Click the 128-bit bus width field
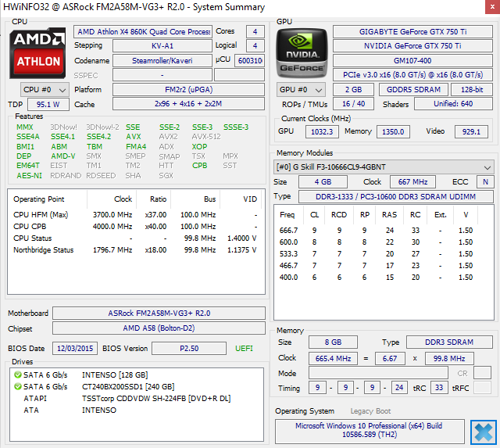The width and height of the screenshot is (500, 448). [x=472, y=90]
